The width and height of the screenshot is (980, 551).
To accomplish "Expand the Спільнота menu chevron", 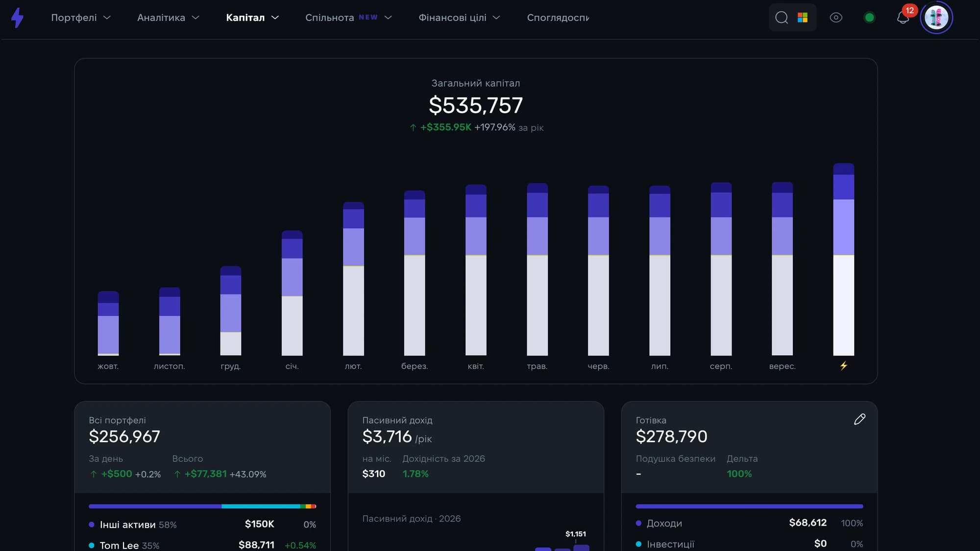I will coord(388,18).
